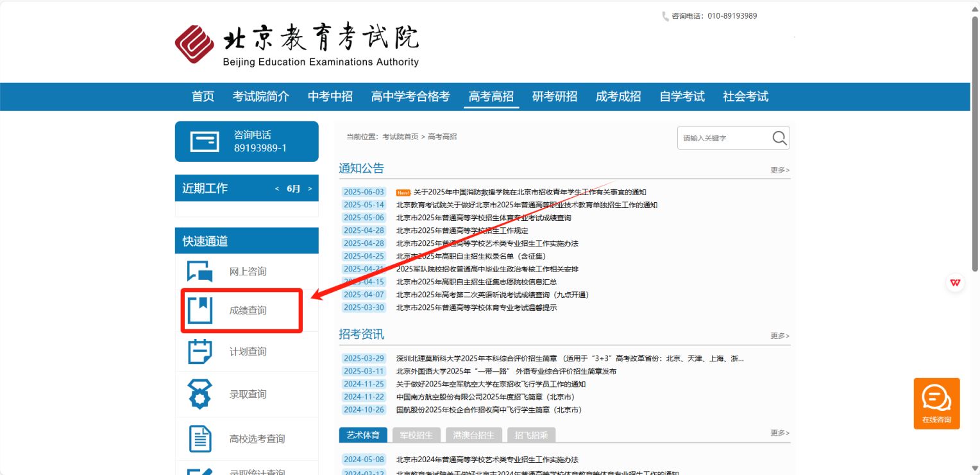Open notice about 中国消防救援学院 招收青年学生

(x=530, y=192)
